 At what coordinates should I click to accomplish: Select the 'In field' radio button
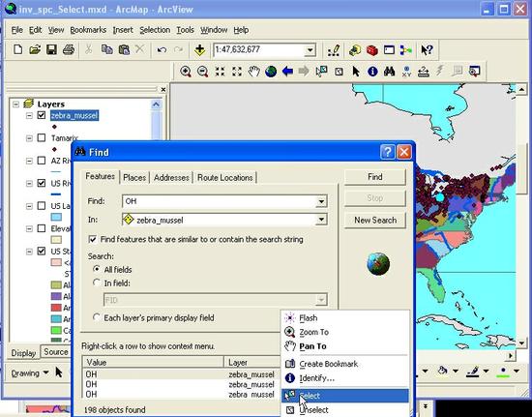(97, 283)
